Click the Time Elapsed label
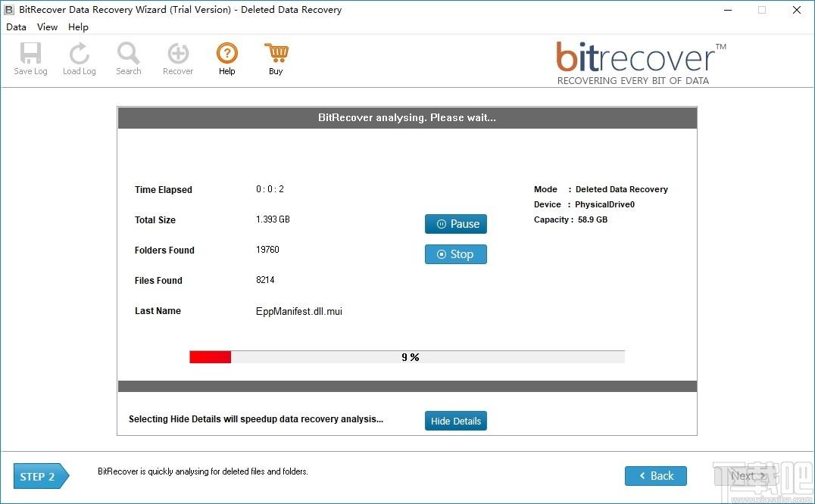The image size is (815, 504). point(163,190)
